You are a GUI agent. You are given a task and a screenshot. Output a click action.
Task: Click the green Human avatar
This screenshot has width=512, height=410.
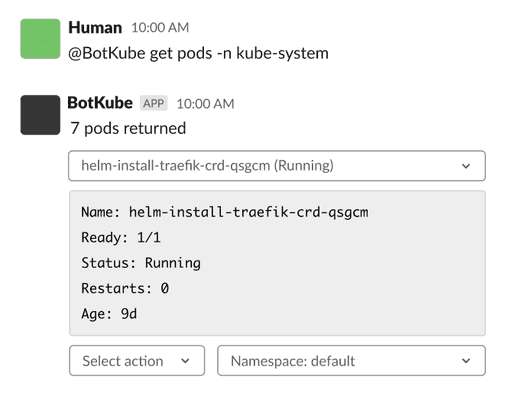tap(40, 39)
